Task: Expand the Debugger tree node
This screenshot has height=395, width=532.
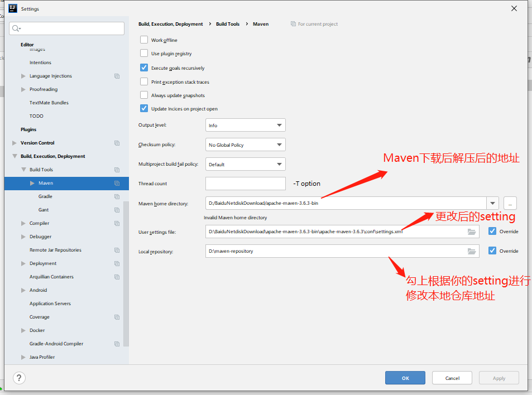Action: [23, 237]
